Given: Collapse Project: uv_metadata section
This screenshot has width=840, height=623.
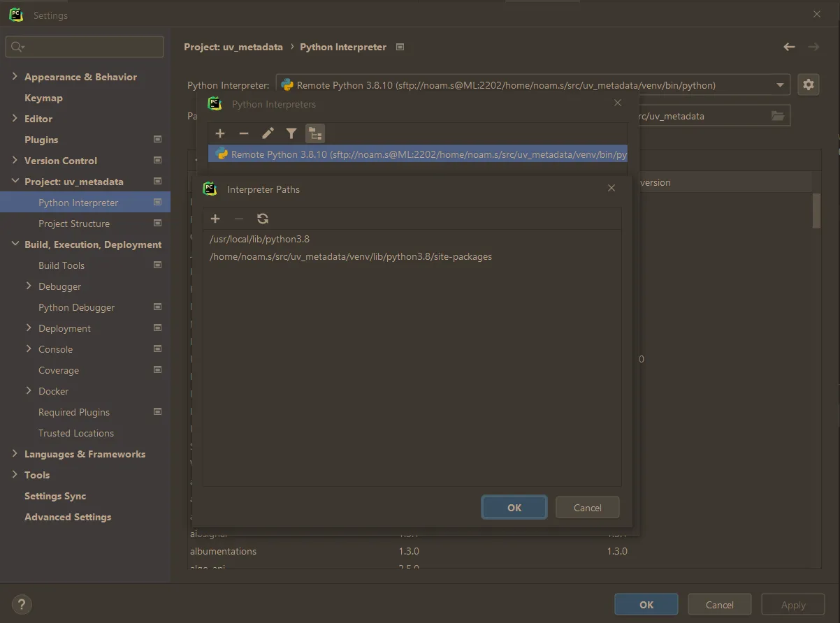Looking at the screenshot, I should [15, 182].
